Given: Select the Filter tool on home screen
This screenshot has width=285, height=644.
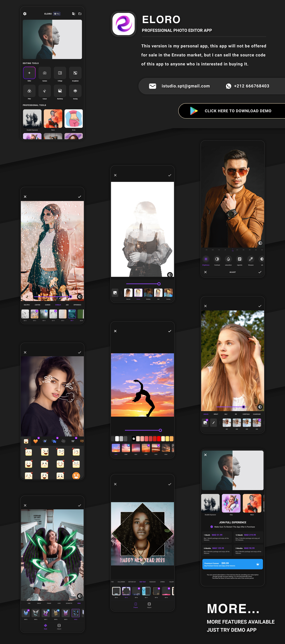Looking at the screenshot, I should click(29, 91).
